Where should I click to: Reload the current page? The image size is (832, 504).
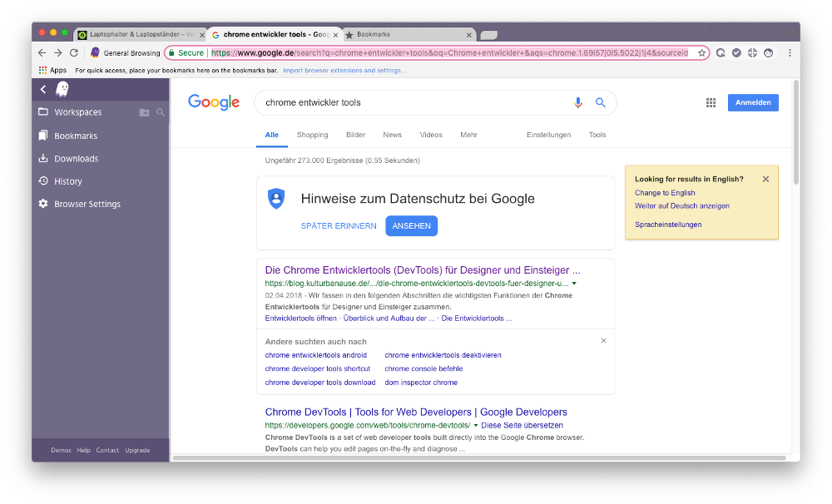pyautogui.click(x=74, y=53)
